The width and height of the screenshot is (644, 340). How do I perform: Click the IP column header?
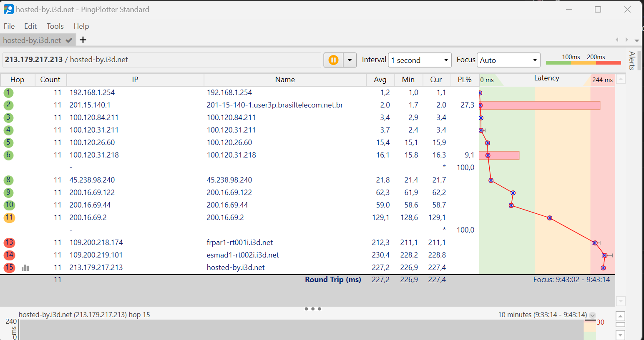[x=135, y=80]
